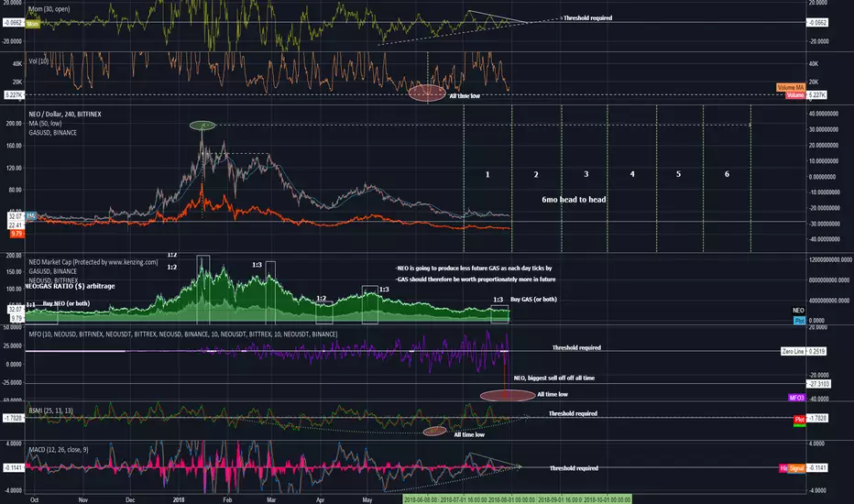The width and height of the screenshot is (854, 504).
Task: Click the 2018-07-01 16:00:00 date marker
Action: point(463,499)
